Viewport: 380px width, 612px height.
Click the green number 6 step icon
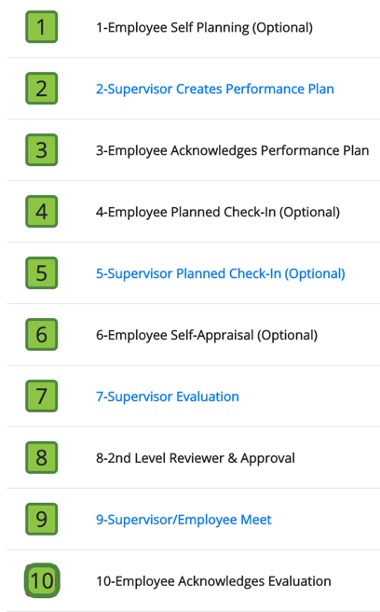point(41,334)
